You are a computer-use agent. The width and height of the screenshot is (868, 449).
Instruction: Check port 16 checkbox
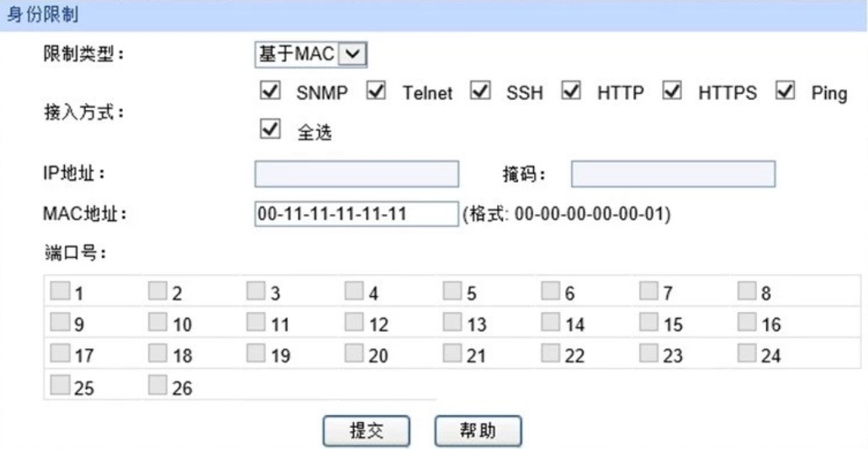(747, 320)
